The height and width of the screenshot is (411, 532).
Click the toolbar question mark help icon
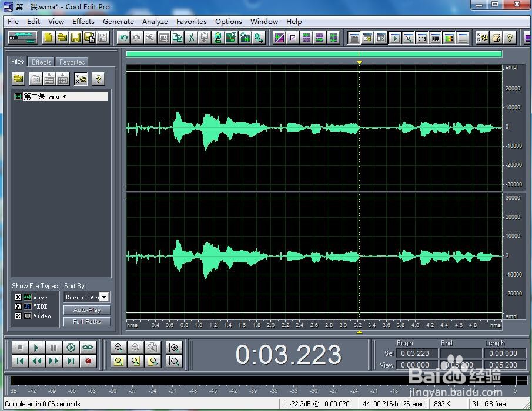coord(510,38)
